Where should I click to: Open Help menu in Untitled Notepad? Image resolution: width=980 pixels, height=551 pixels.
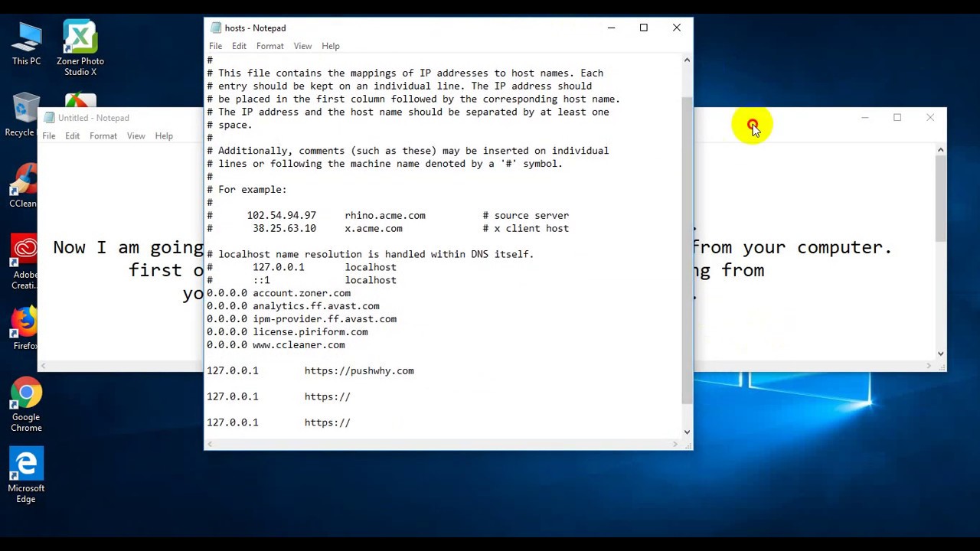coord(164,135)
